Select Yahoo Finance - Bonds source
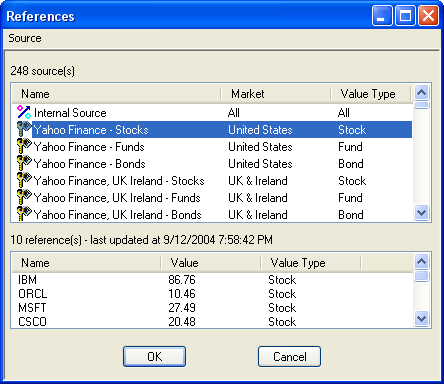444x384 pixels. pyautogui.click(x=212, y=164)
